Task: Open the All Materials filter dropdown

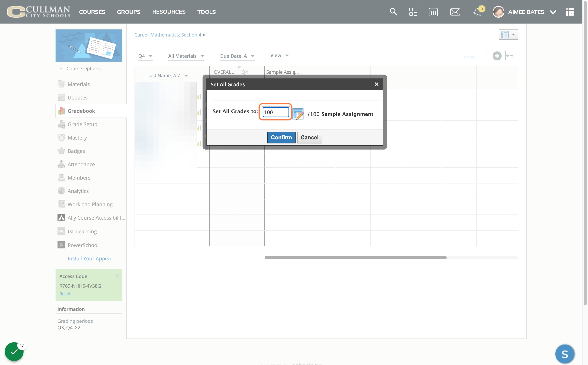Action: click(x=186, y=56)
